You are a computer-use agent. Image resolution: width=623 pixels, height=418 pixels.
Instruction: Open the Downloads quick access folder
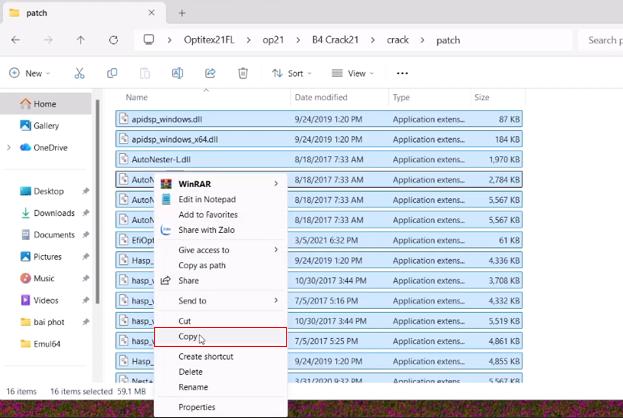tap(54, 213)
